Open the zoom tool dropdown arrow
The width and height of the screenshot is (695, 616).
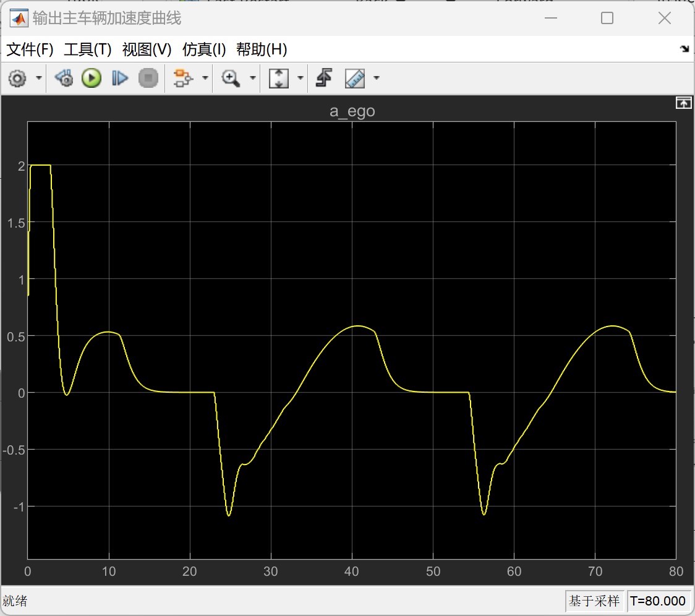[x=253, y=79]
